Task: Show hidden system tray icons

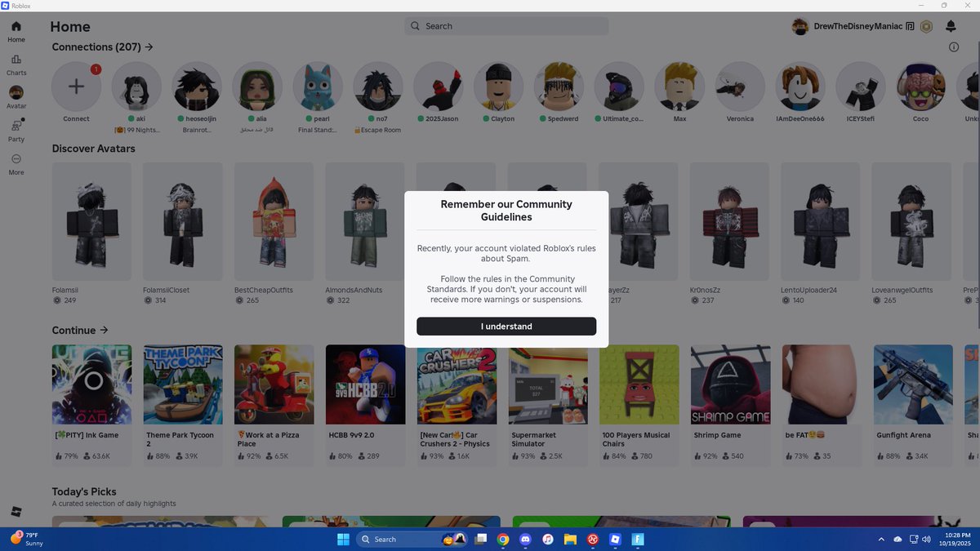Action: tap(881, 539)
